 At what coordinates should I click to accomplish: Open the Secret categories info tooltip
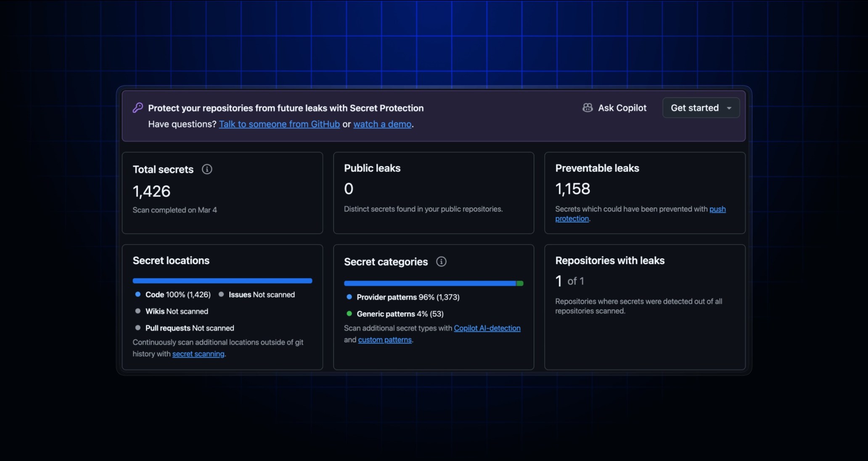click(441, 261)
